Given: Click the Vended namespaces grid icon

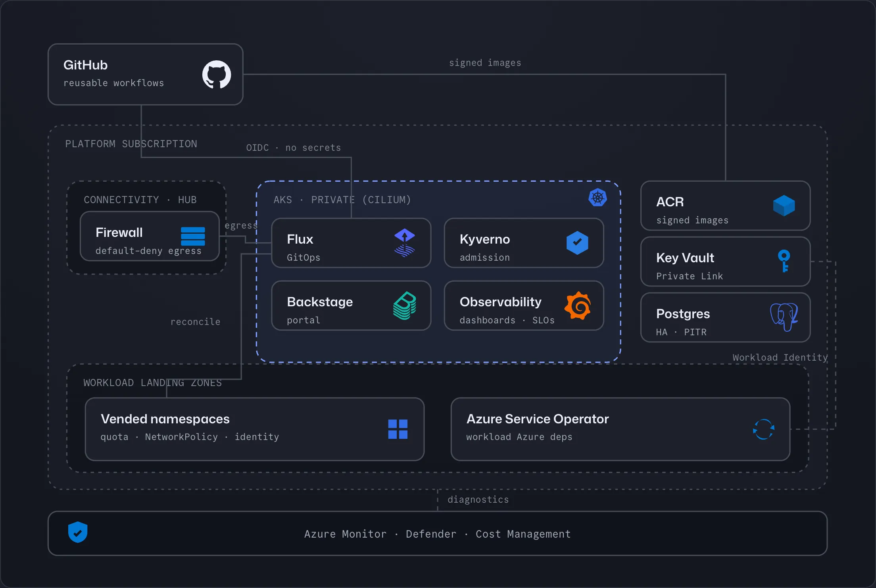Looking at the screenshot, I should (398, 429).
